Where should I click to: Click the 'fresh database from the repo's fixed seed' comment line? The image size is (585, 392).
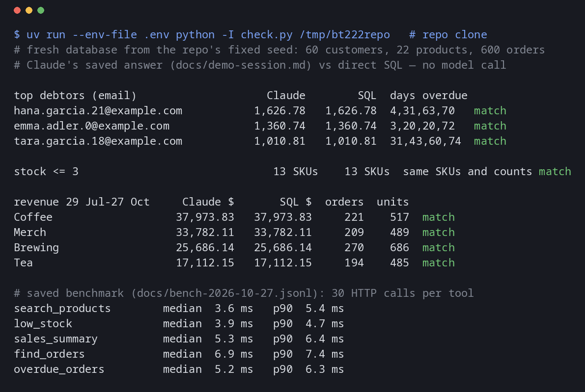279,50
